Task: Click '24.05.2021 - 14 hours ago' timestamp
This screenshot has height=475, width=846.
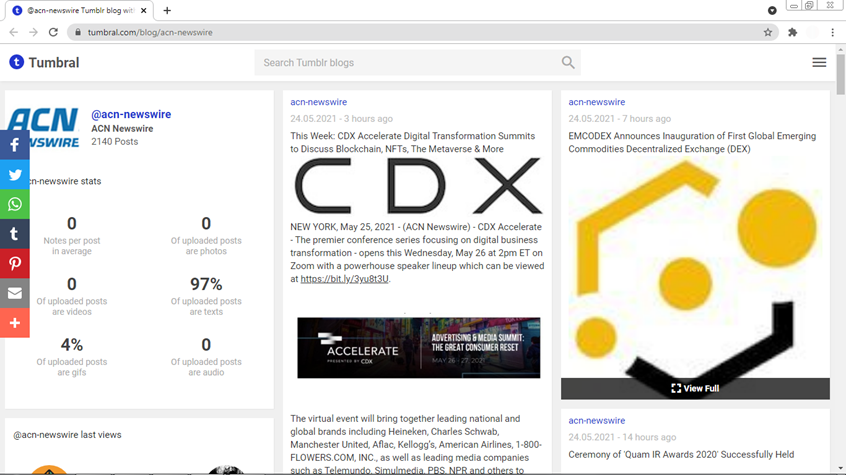Action: click(622, 437)
